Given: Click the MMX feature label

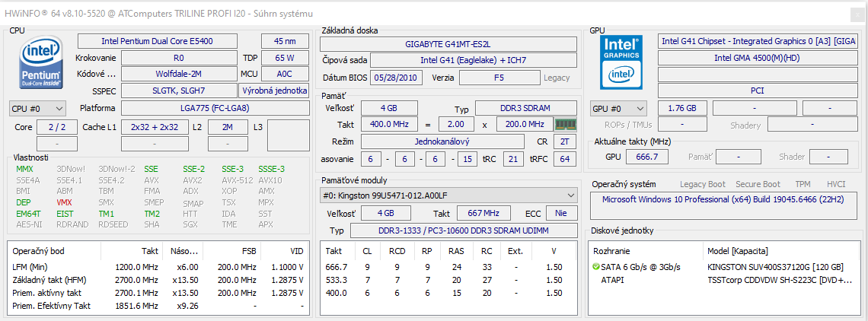Looking at the screenshot, I should (x=25, y=169).
